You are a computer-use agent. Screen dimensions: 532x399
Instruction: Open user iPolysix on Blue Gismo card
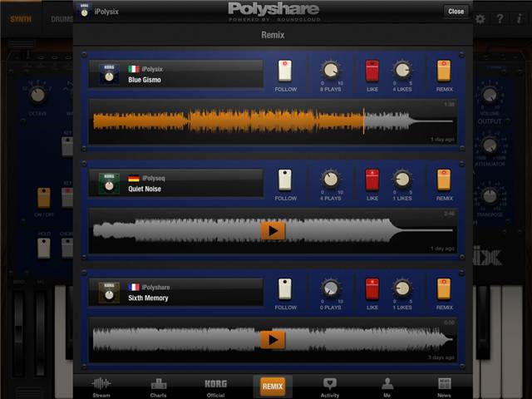coord(152,69)
